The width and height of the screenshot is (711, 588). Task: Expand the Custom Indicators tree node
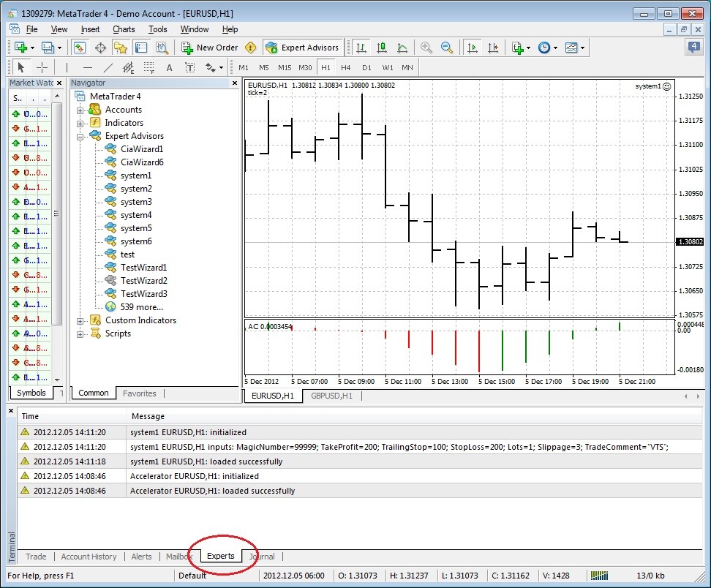coord(80,321)
